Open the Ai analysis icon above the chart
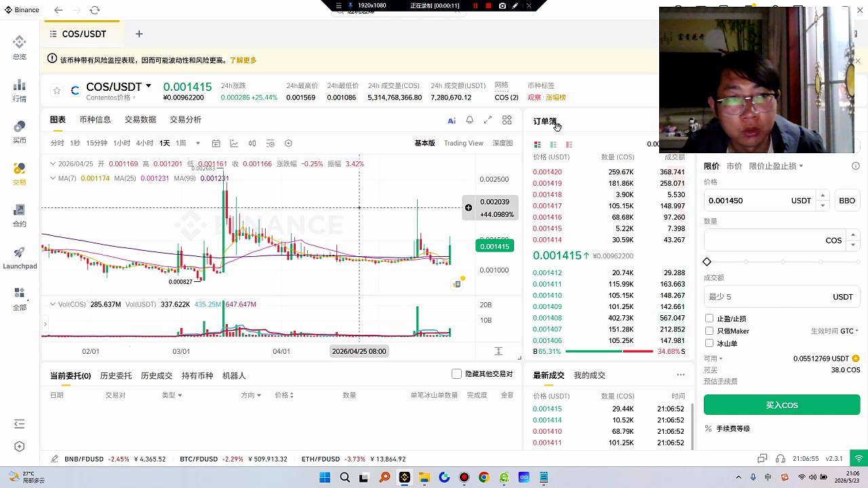Viewport: 868px width, 488px height. click(x=452, y=120)
